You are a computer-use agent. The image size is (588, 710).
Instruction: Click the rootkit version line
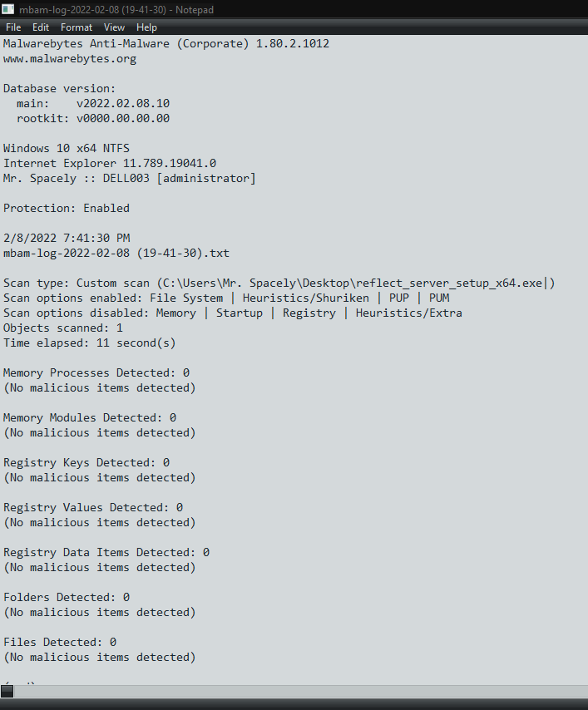click(x=93, y=119)
